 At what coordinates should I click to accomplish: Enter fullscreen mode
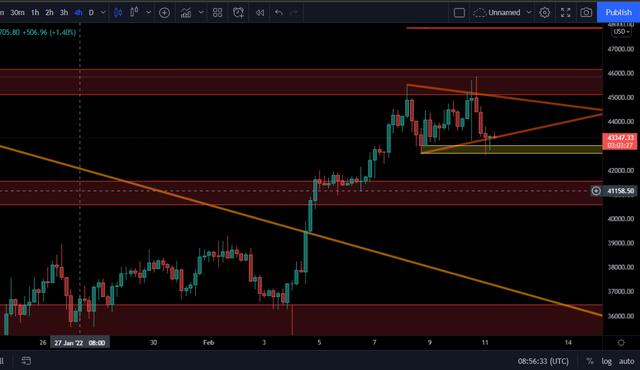565,13
